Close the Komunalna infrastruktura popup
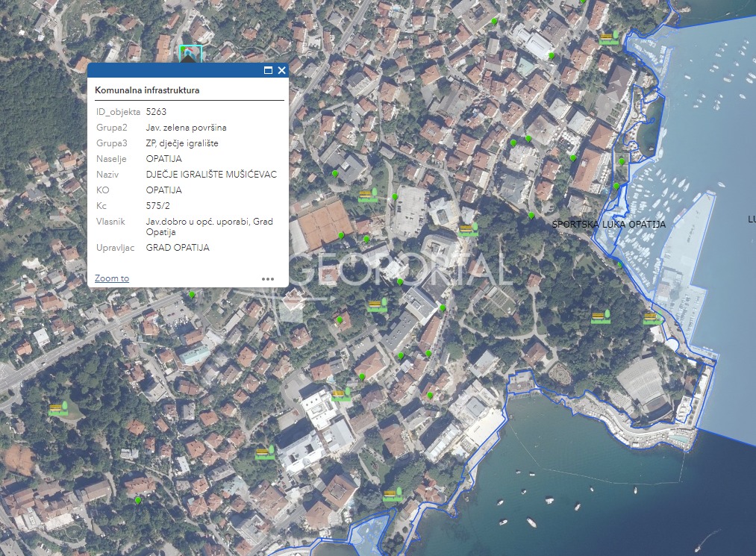This screenshot has width=756, height=556. [281, 69]
